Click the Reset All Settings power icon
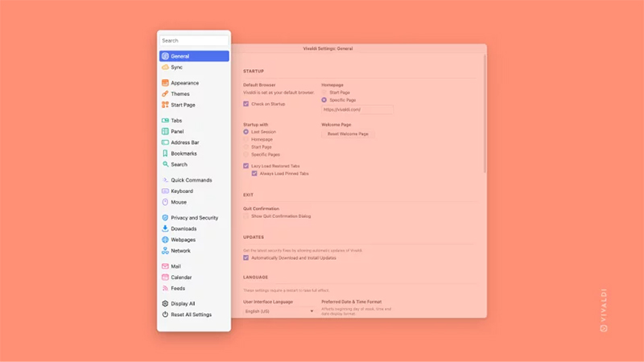Screen dimensions: 644x362 pos(165,315)
